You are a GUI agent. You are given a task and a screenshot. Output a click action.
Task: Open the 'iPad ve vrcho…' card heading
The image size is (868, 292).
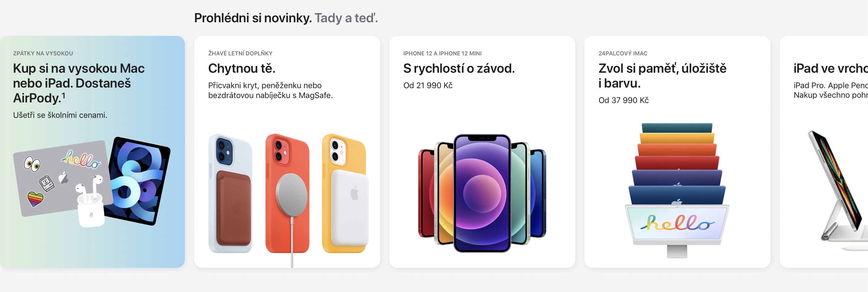(x=830, y=68)
